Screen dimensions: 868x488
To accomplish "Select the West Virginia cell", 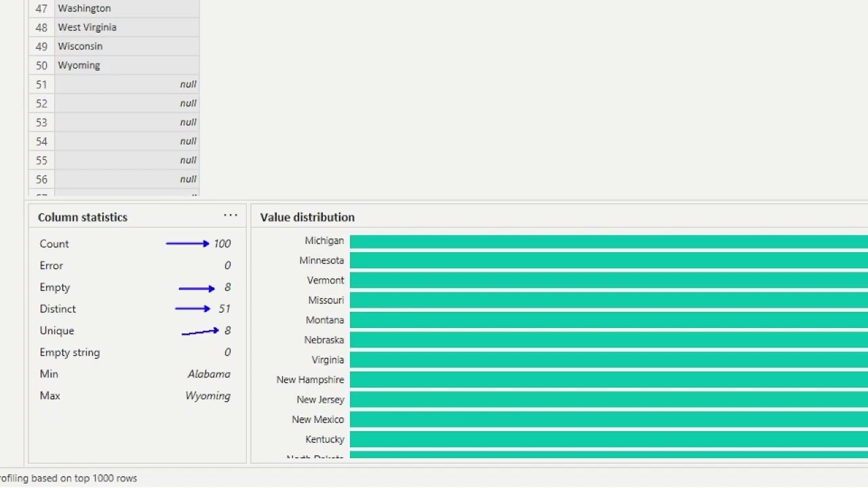I will click(x=127, y=27).
